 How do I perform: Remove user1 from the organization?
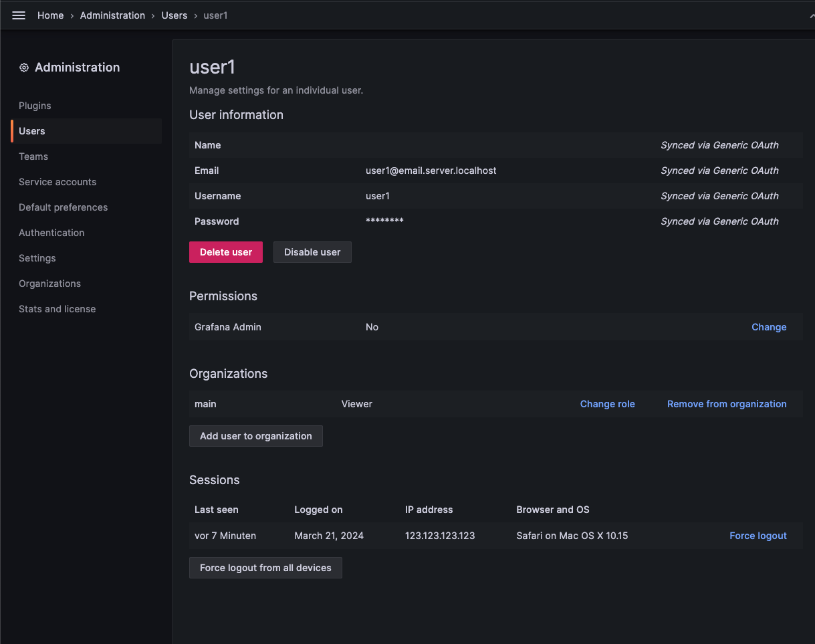coord(726,404)
